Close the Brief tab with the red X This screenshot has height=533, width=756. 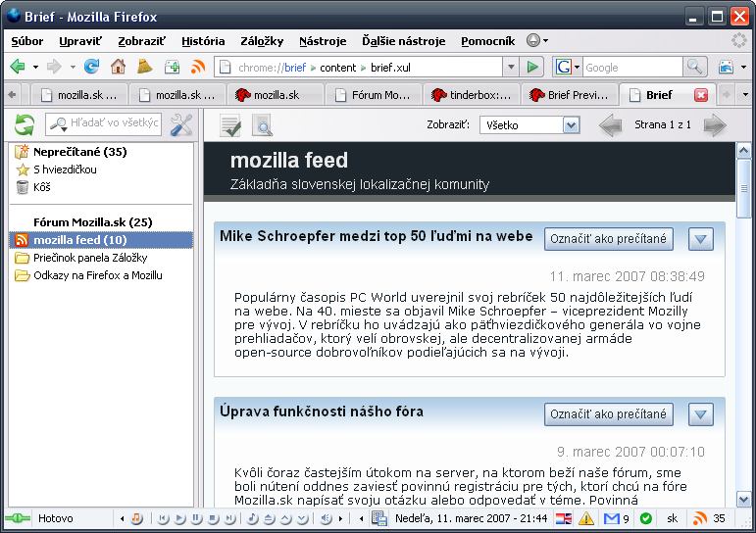pos(701,95)
